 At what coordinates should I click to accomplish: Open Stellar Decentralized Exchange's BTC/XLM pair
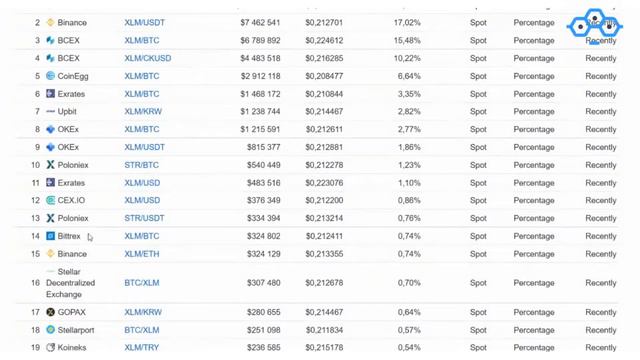tap(142, 283)
